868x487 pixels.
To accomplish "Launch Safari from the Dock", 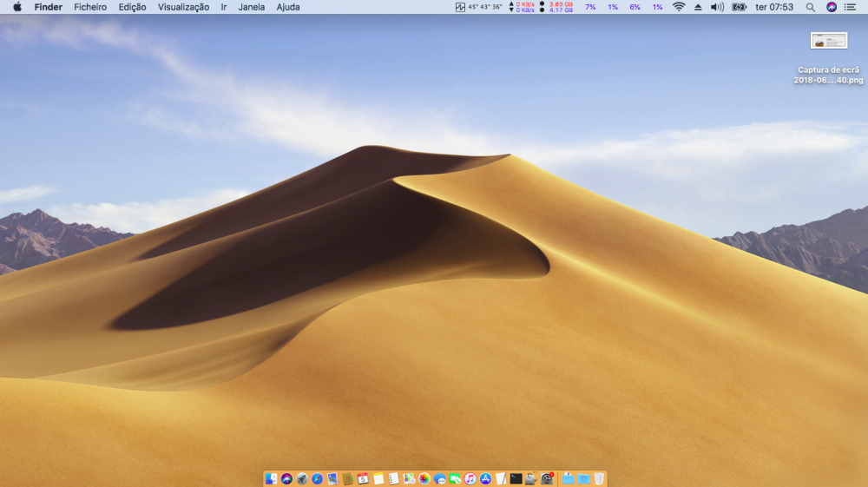I will (x=317, y=478).
